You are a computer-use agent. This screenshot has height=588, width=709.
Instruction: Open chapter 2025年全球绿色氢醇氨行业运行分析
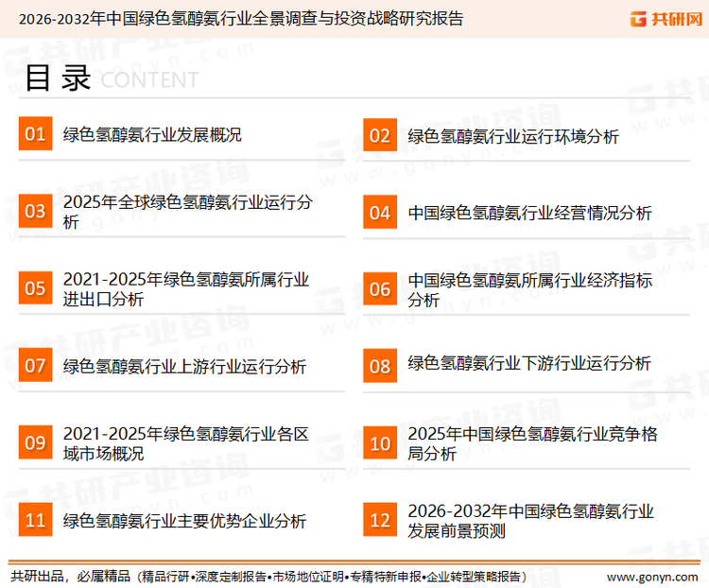pos(188,212)
